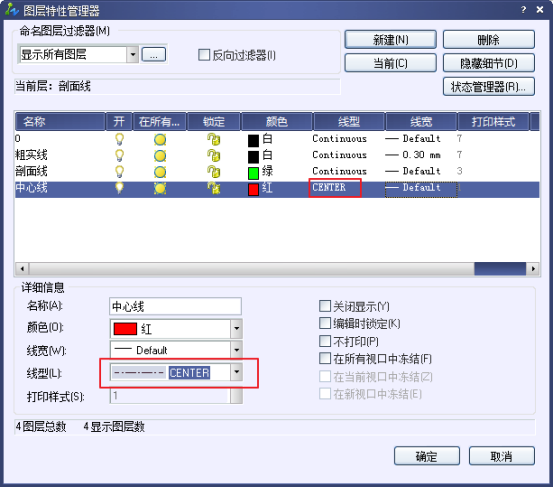Toggle the lightbulb for layer 剖面线
The height and width of the screenshot is (487, 554).
click(119, 172)
